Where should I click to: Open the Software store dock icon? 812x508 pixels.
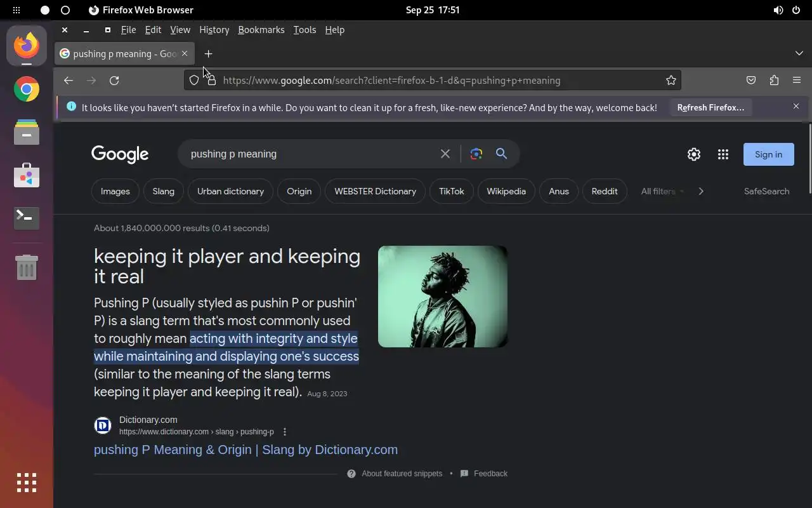[27, 175]
